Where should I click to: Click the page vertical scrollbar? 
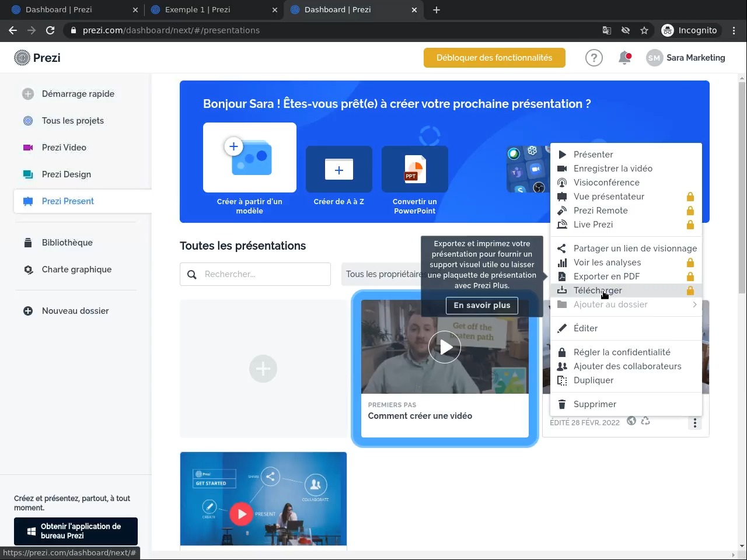pyautogui.click(x=742, y=187)
